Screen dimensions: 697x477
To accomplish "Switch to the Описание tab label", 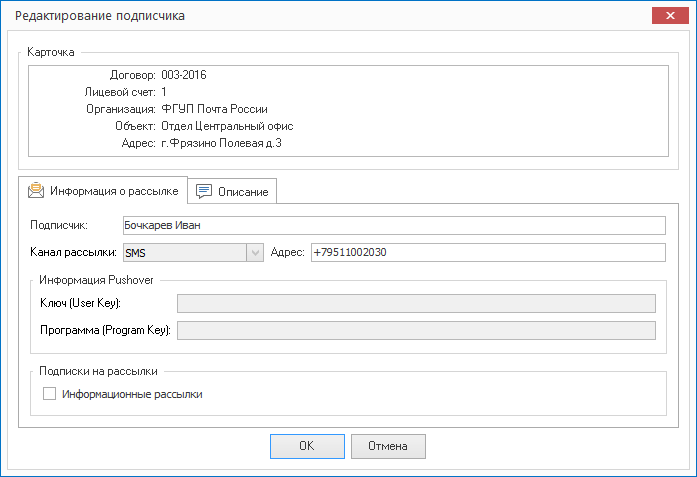I will pos(243,192).
